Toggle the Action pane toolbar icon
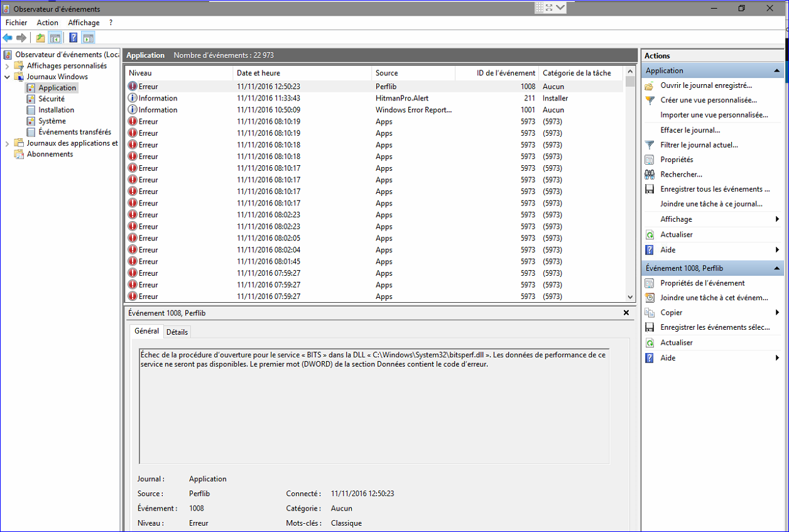The height and width of the screenshot is (532, 789). click(x=88, y=38)
